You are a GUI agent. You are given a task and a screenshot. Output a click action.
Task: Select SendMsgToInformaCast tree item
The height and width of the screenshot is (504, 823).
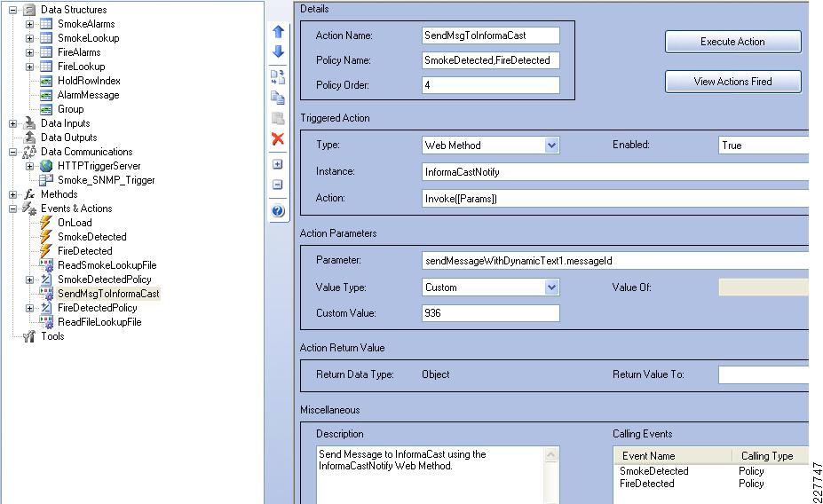(108, 294)
